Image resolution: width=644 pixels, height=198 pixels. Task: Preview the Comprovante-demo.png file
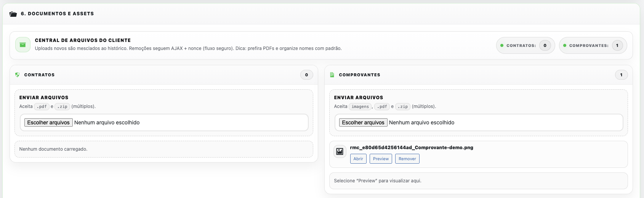point(381,159)
